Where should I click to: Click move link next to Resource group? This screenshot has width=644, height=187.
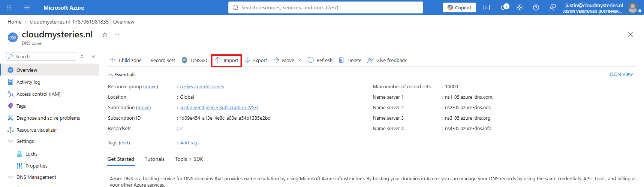(151, 86)
